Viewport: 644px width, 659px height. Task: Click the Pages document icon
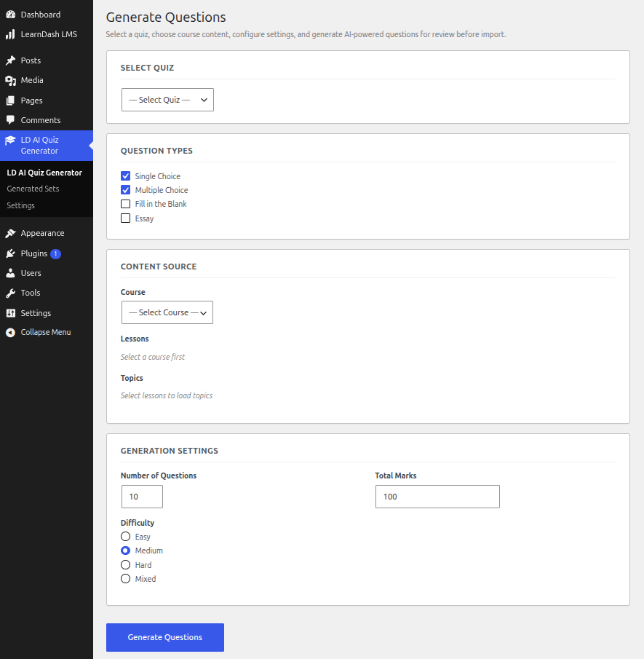[10, 100]
